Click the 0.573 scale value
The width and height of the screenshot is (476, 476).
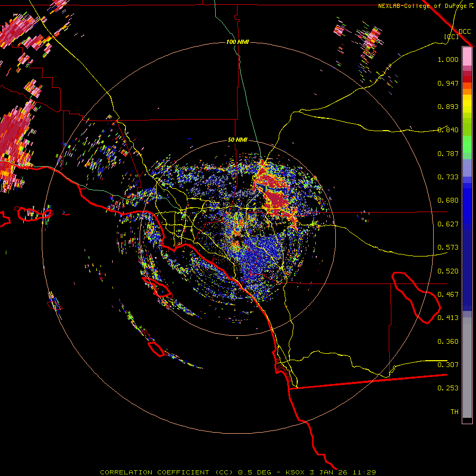(448, 248)
